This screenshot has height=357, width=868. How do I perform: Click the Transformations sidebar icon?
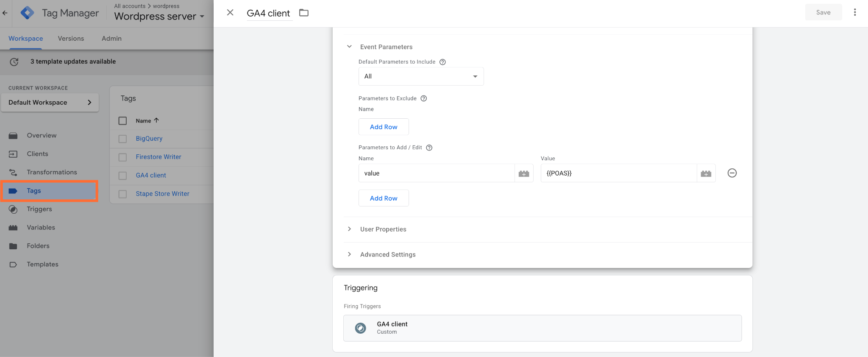[13, 173]
